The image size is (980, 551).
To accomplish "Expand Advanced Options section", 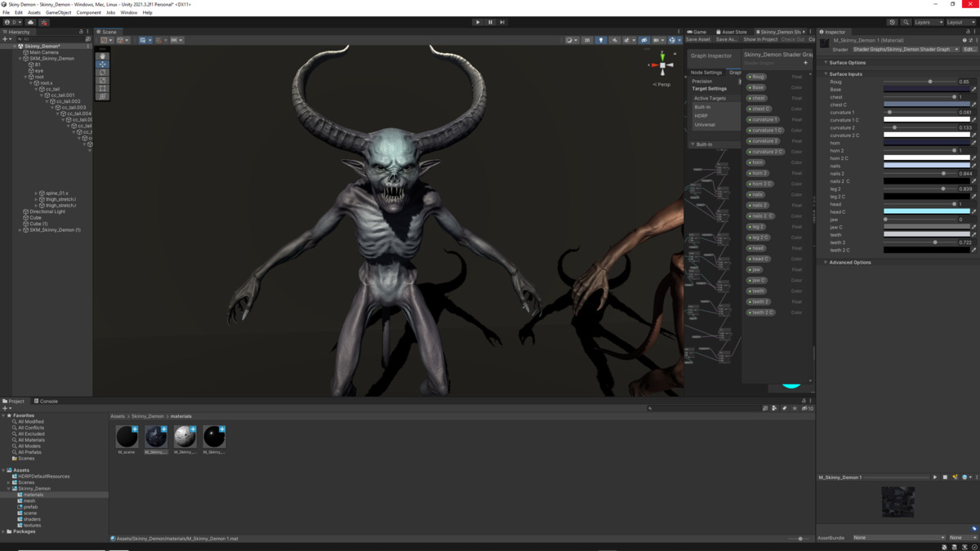I will click(x=850, y=263).
